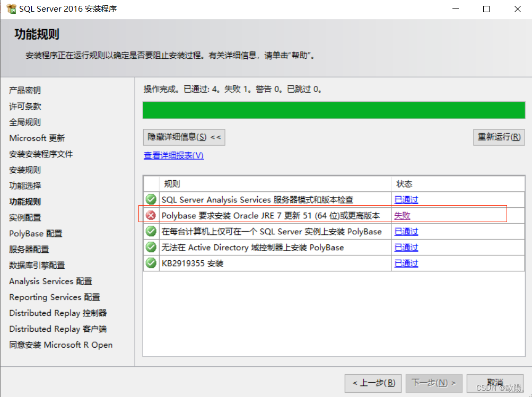Select the Microsoft 更新 step
Screen dimensions: 532x397
37,138
